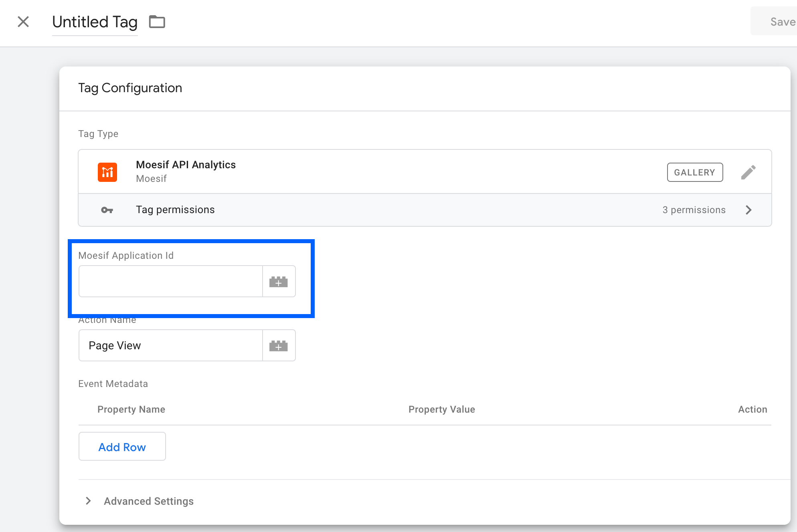Click the Advanced Settings label
Viewport: 797px width, 532px height.
[x=149, y=501]
